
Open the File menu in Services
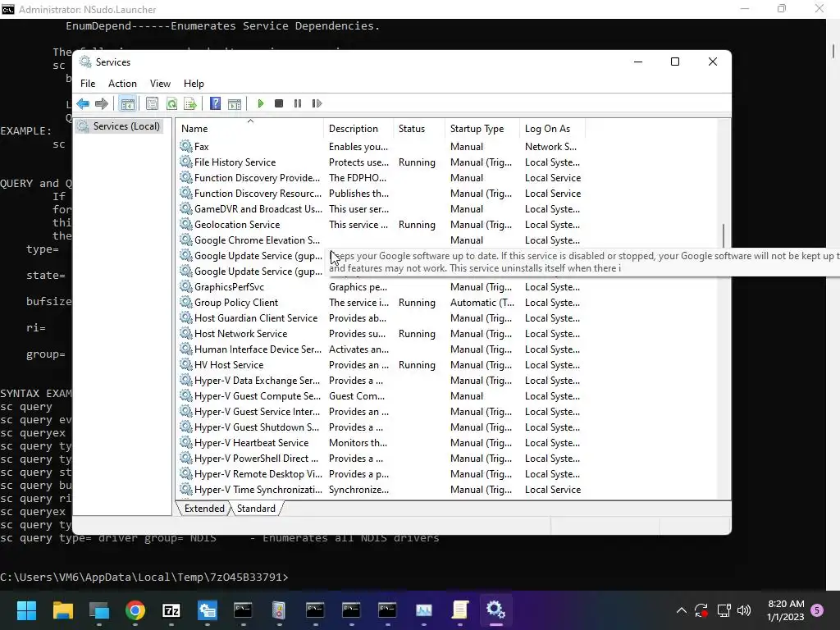click(88, 84)
